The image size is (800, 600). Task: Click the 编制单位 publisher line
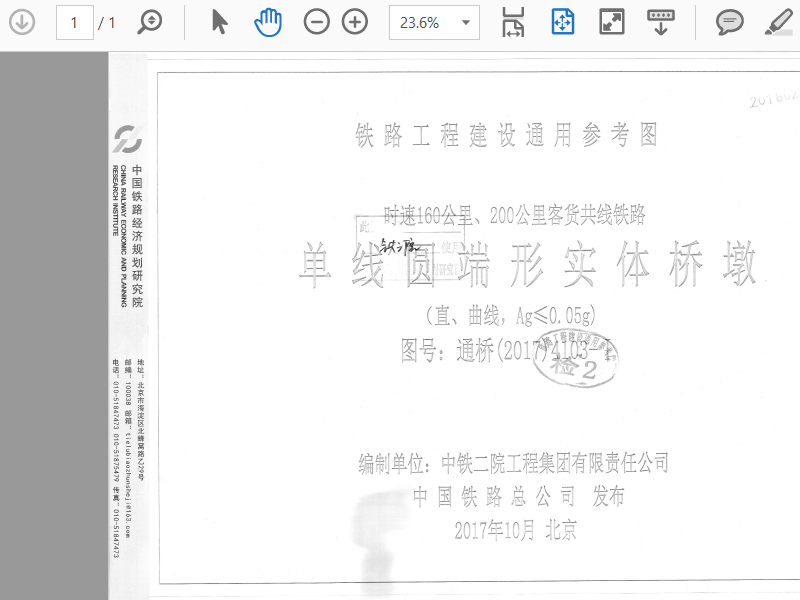click(x=513, y=463)
